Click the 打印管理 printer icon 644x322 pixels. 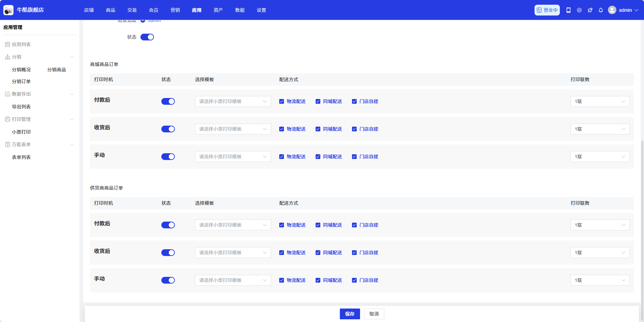tap(7, 119)
